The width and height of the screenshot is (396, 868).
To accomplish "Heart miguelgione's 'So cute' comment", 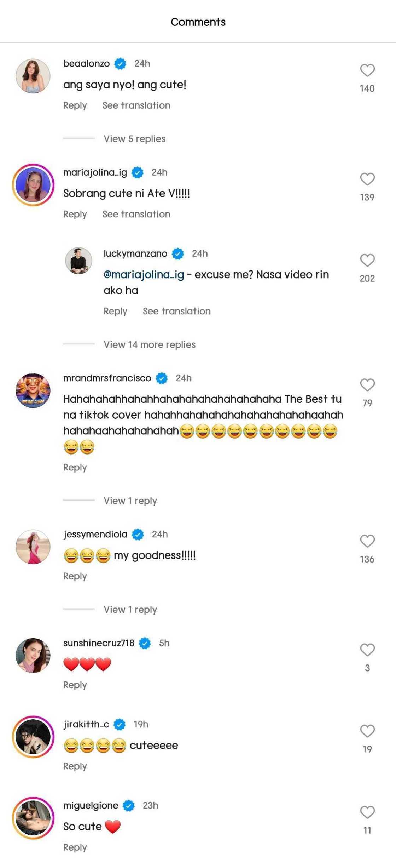I will click(x=367, y=812).
